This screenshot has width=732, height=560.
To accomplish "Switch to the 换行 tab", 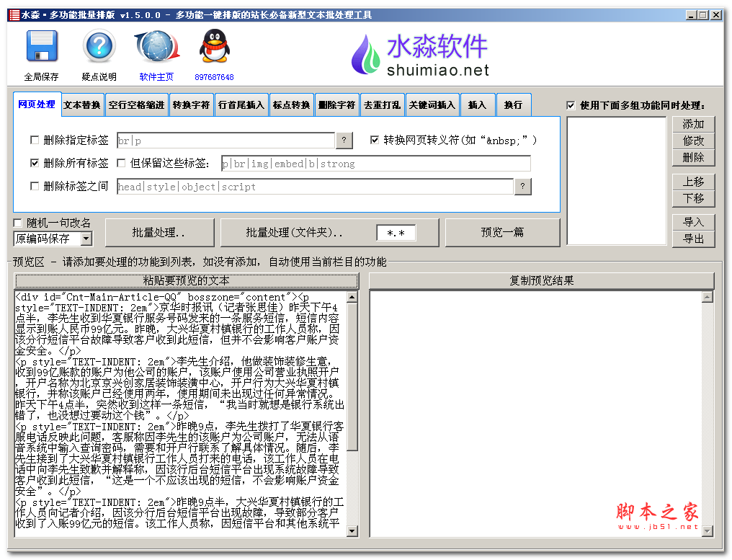I will pyautogui.click(x=514, y=105).
